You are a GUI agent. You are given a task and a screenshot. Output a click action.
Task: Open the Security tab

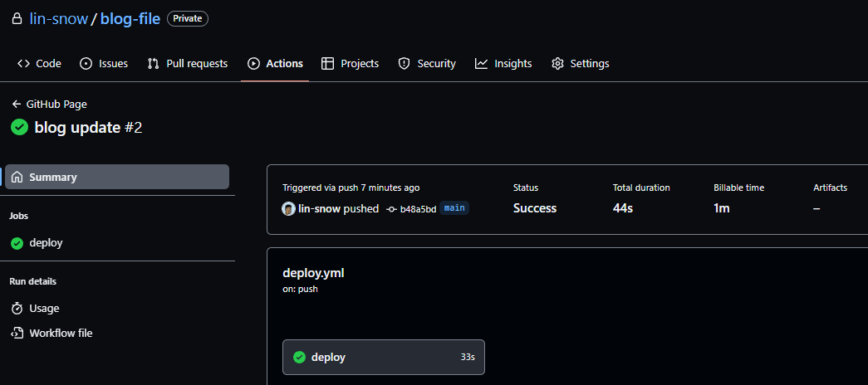pos(426,64)
